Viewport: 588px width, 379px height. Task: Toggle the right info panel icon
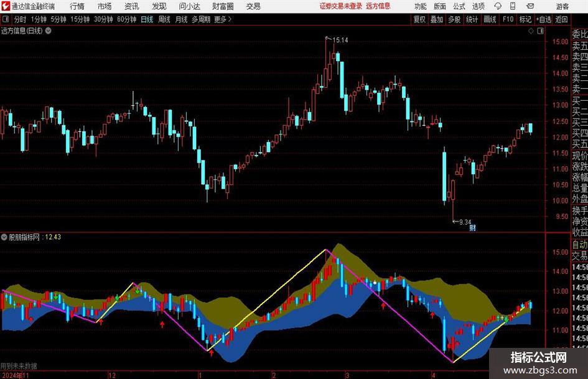pos(540,31)
